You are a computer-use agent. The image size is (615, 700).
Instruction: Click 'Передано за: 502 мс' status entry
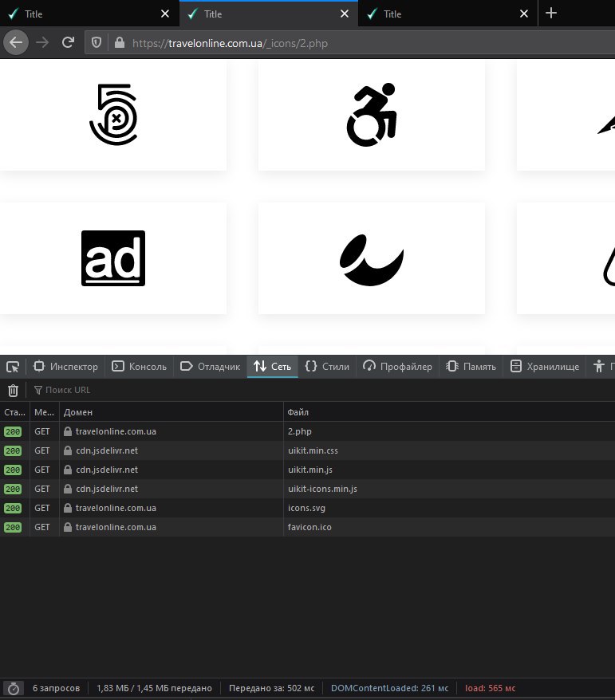271,688
